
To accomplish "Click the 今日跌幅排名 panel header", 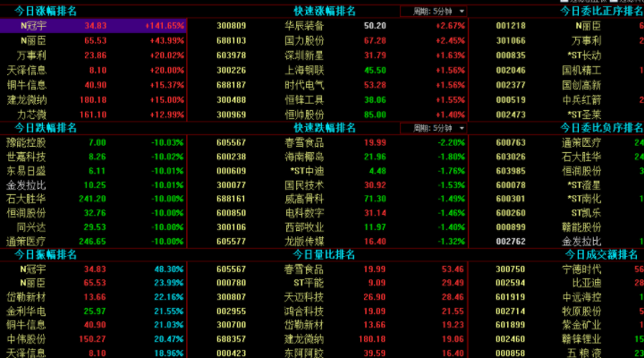I will click(x=46, y=128).
